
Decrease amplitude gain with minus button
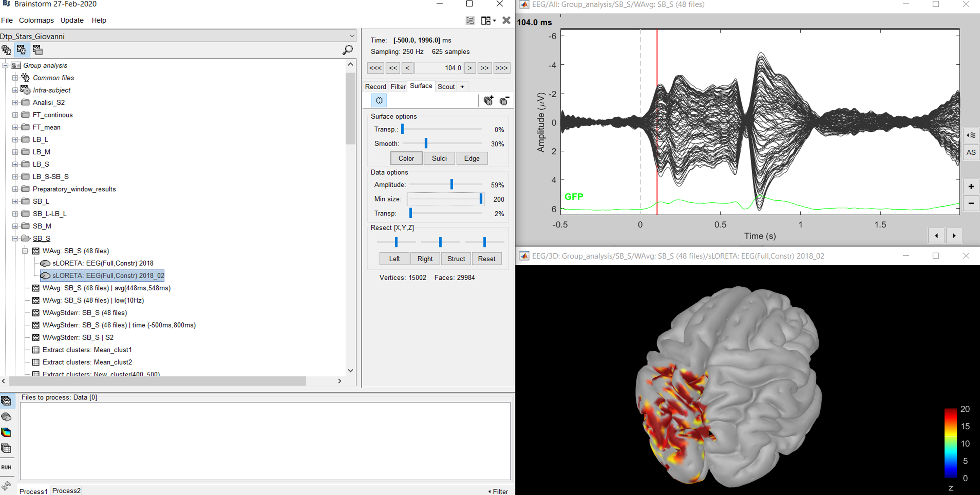pyautogui.click(x=971, y=203)
